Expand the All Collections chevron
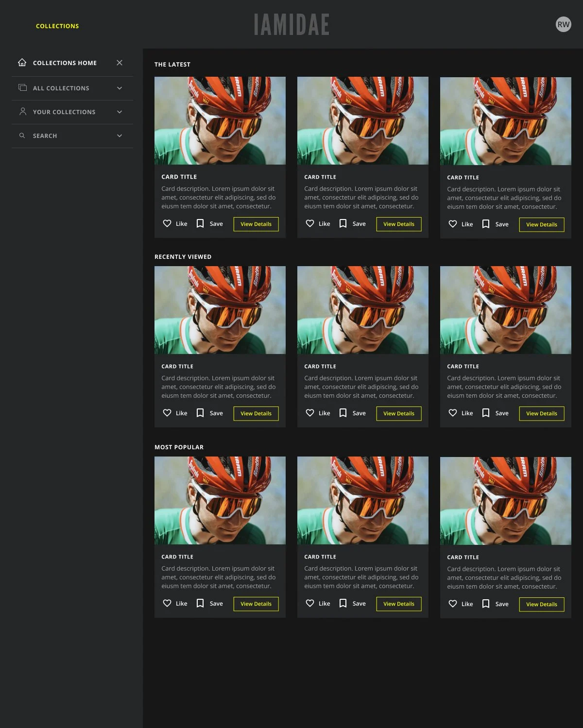 120,88
